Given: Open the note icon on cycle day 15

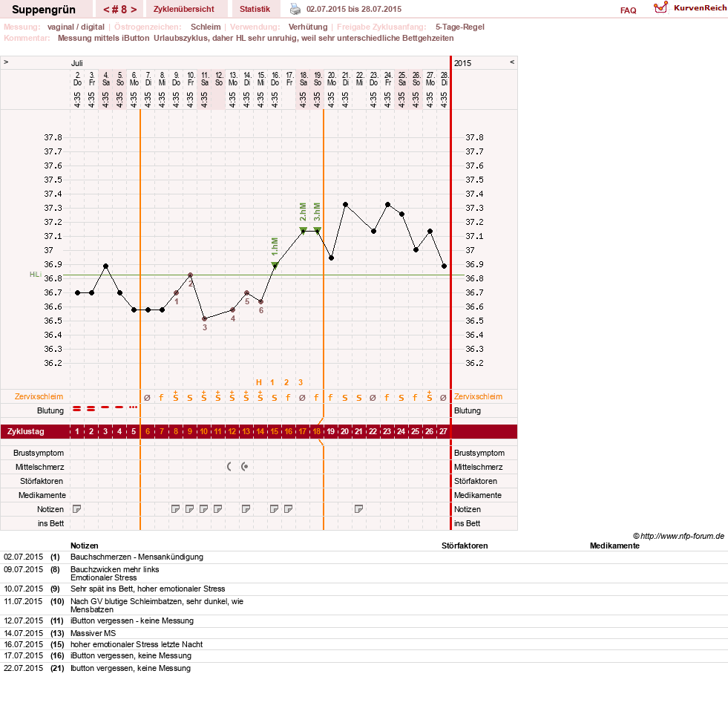Looking at the screenshot, I should (x=274, y=509).
